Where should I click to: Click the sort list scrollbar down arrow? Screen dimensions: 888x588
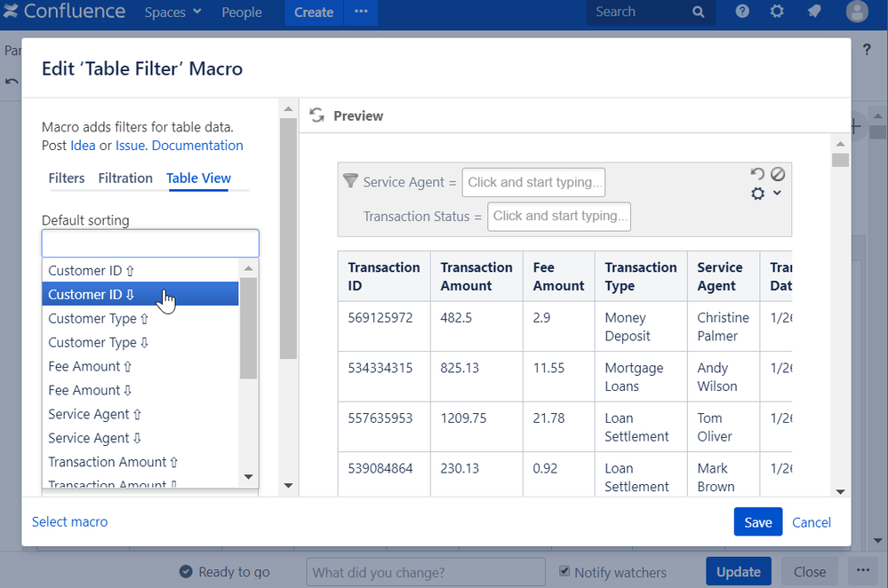click(249, 476)
